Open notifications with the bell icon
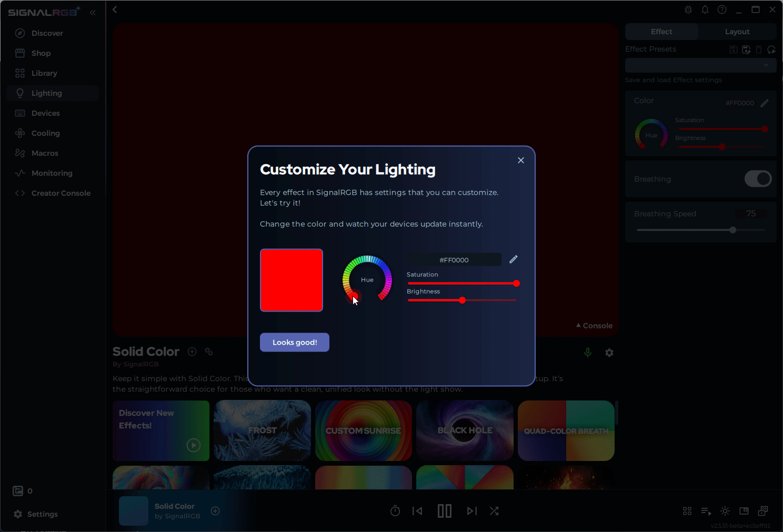Screen dimensions: 783x532 coord(705,9)
